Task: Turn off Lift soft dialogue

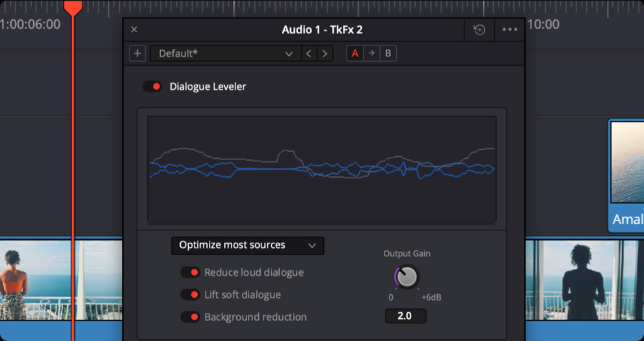Action: click(x=190, y=295)
